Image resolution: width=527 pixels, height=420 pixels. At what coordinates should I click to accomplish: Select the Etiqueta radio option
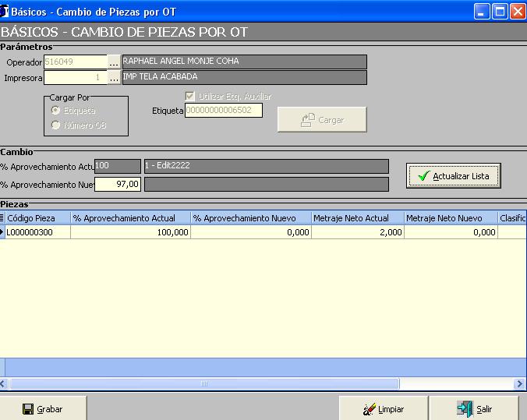pyautogui.click(x=55, y=111)
